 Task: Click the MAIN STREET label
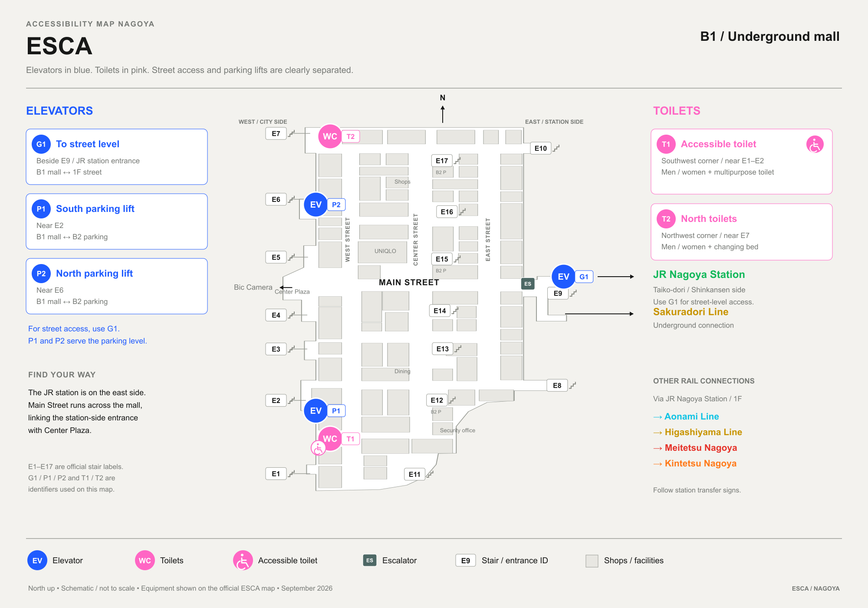(409, 283)
